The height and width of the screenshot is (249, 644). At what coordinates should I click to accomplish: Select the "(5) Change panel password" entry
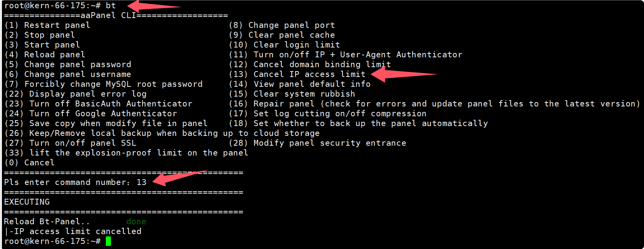tap(68, 64)
